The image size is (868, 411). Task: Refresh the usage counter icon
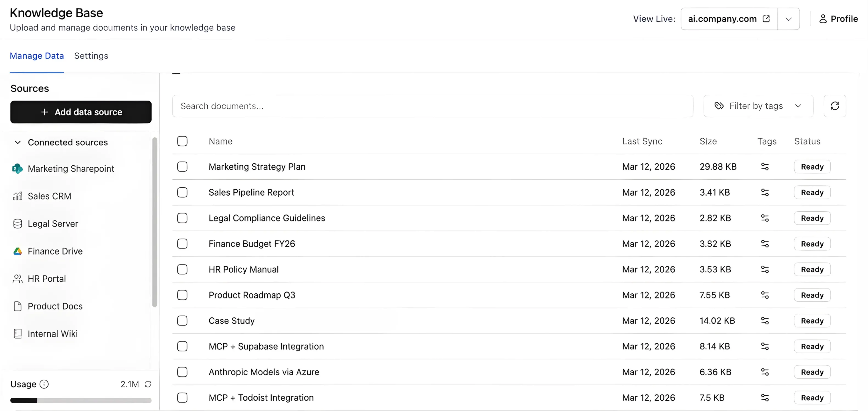148,384
